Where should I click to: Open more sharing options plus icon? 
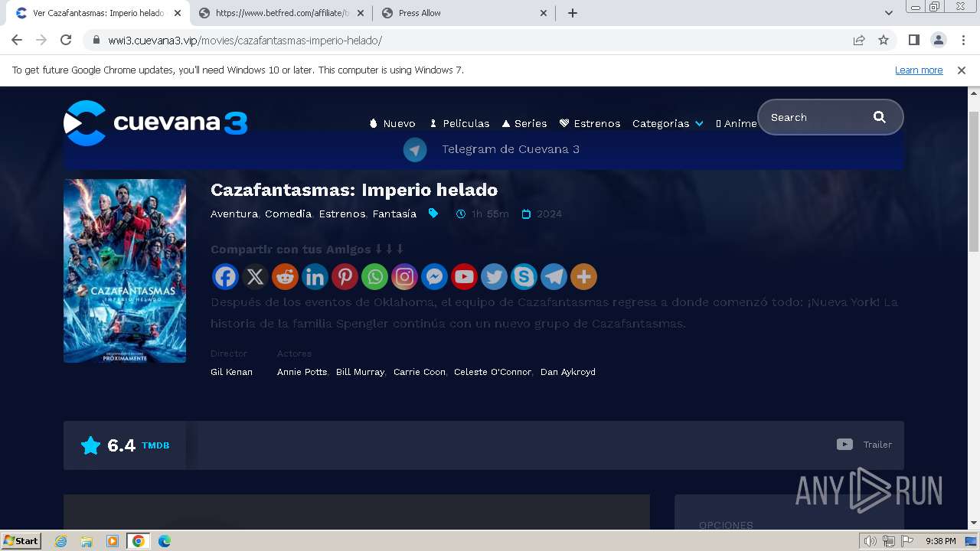point(583,276)
